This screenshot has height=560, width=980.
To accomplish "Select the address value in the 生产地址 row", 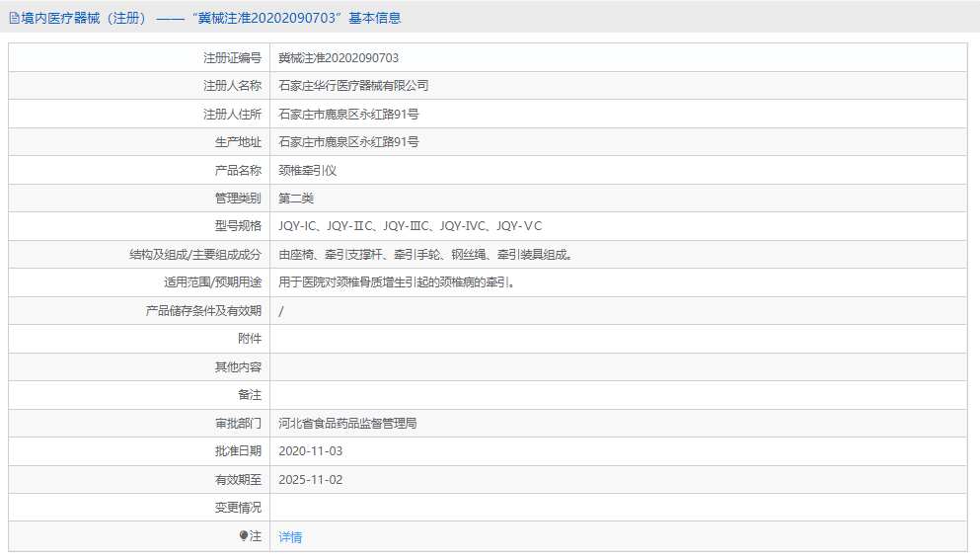I will [348, 142].
